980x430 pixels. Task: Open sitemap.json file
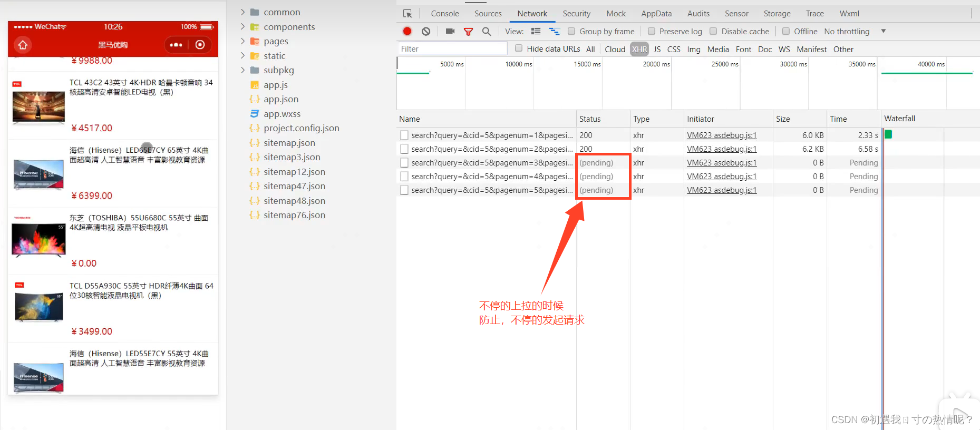coord(289,143)
